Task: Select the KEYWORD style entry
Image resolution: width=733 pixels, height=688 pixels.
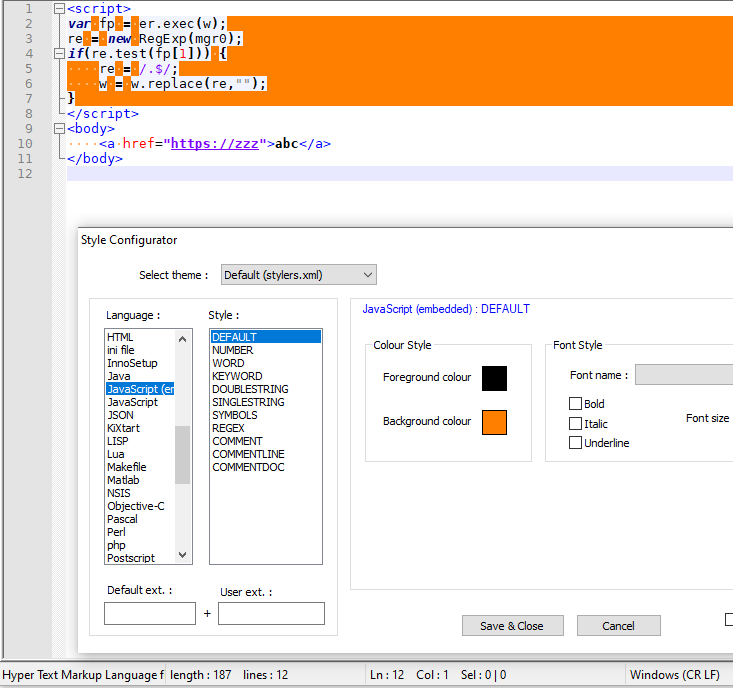Action: pos(266,376)
